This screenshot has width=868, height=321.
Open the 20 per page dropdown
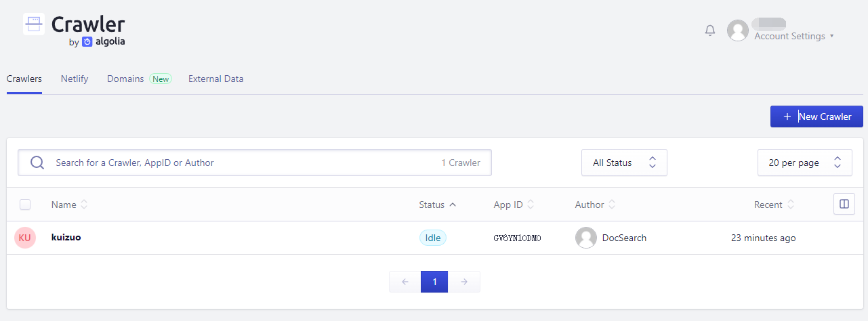click(x=804, y=163)
